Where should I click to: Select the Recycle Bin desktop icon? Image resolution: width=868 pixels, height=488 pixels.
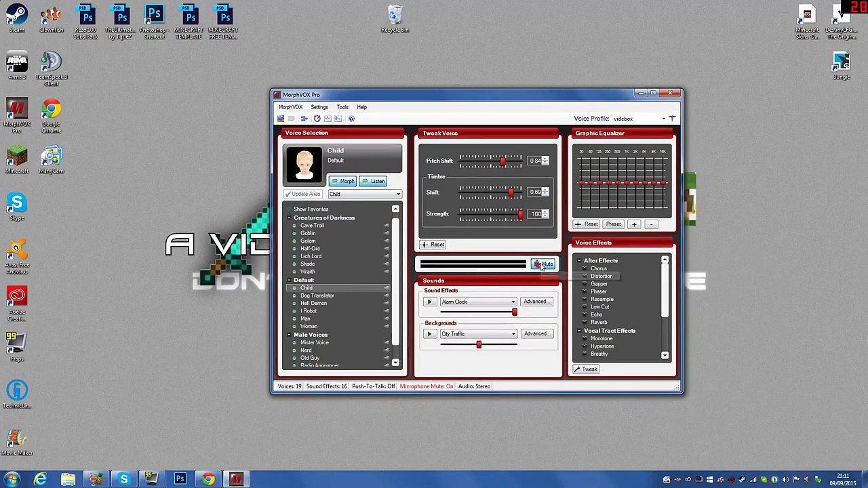click(395, 19)
